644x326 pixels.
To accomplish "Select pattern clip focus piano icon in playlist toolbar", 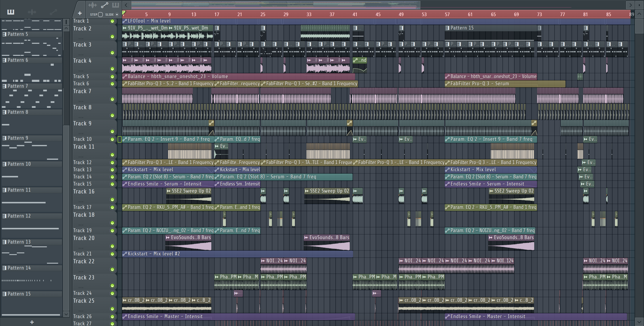I will tap(116, 5).
